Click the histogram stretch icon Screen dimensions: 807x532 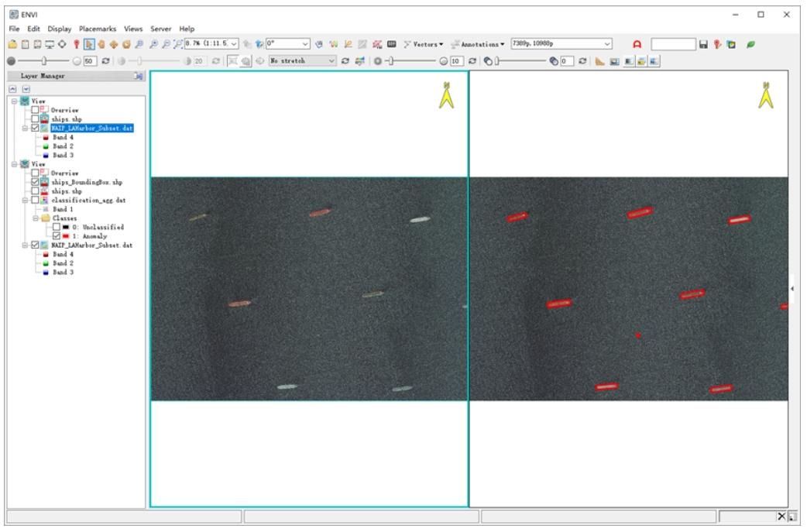coord(360,60)
